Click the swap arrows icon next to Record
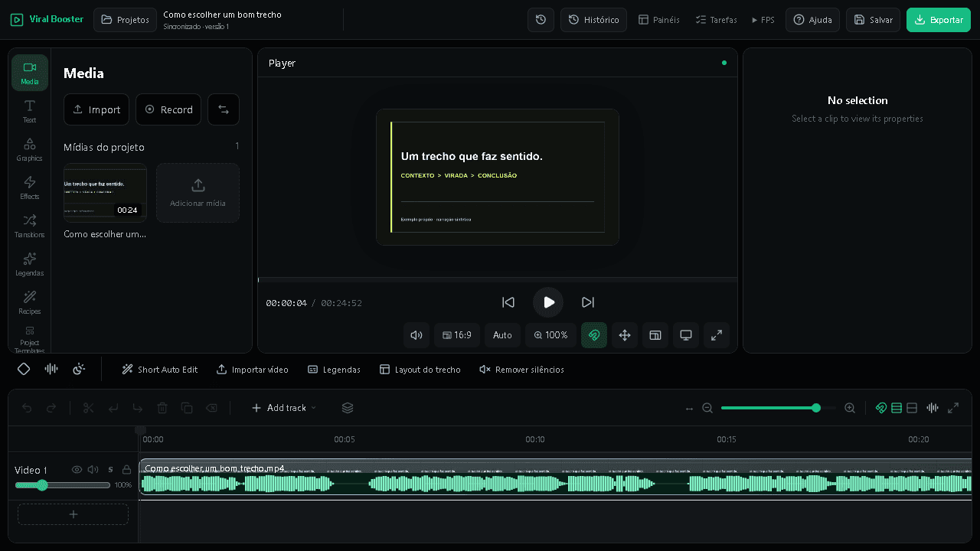 [x=224, y=109]
